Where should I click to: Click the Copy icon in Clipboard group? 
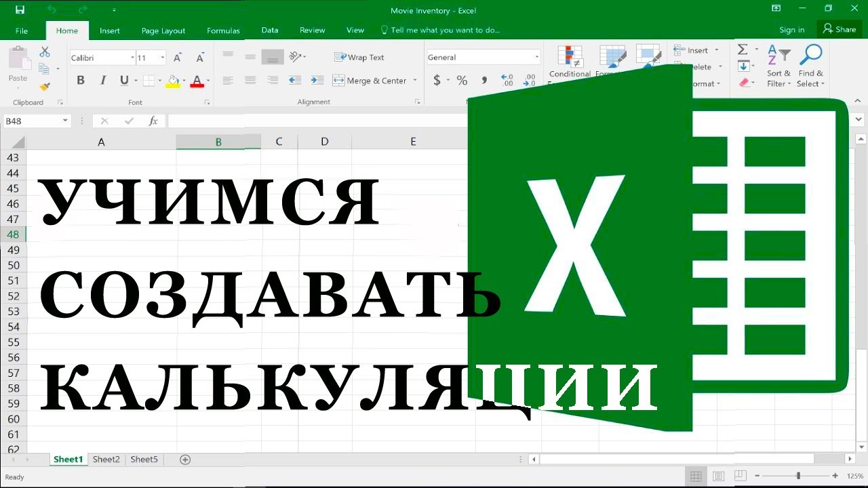tap(45, 69)
